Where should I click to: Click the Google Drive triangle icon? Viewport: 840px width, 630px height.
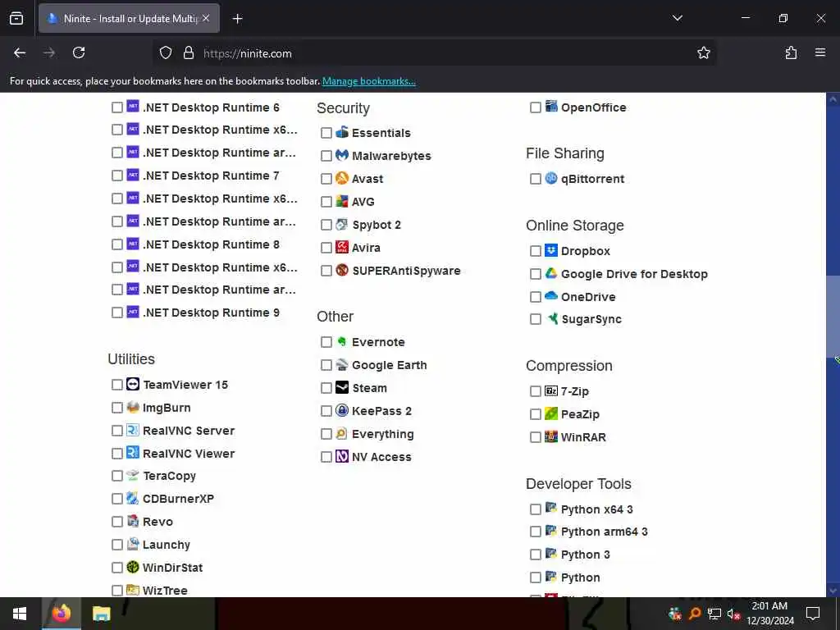(x=551, y=273)
